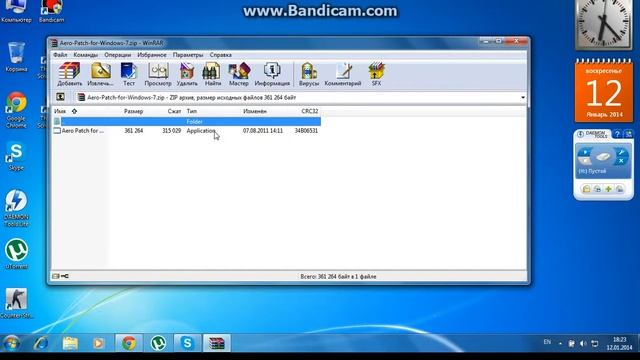Click the green plus icon in DAEMON gadget
Viewport: 640px width, 360px height.
tap(608, 189)
